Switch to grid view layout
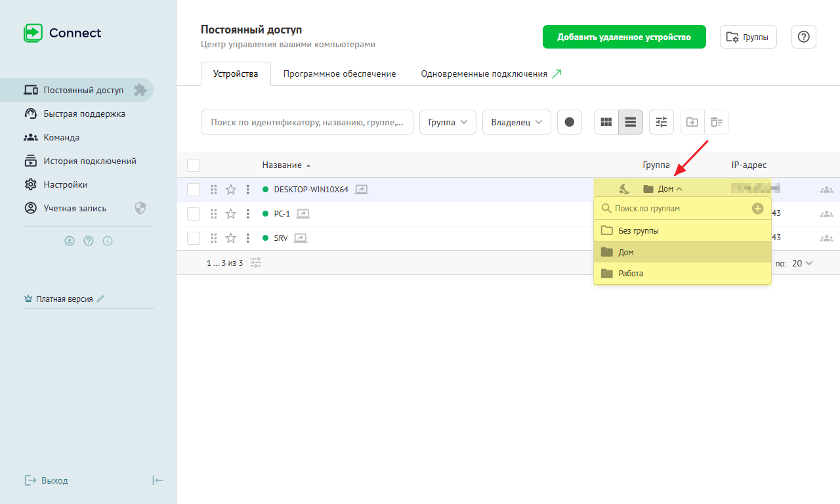840x504 pixels. [x=606, y=122]
